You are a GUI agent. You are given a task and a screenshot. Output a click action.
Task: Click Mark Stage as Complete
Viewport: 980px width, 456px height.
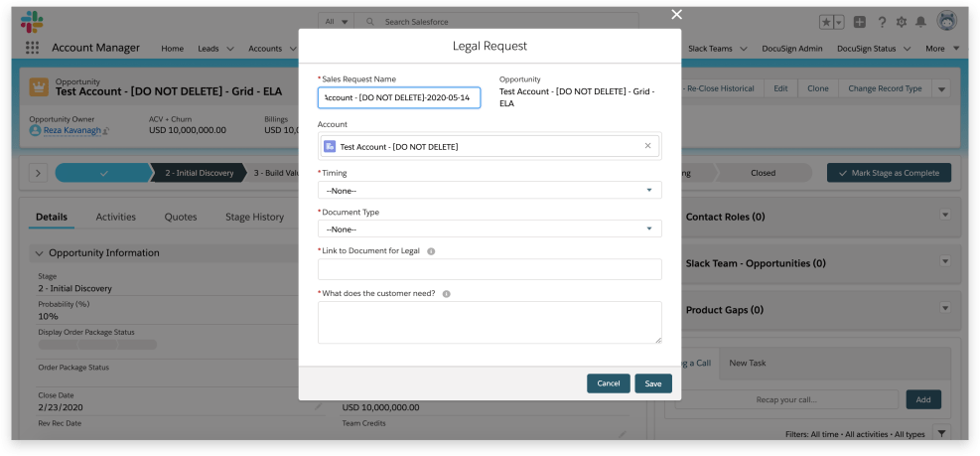[x=889, y=173]
